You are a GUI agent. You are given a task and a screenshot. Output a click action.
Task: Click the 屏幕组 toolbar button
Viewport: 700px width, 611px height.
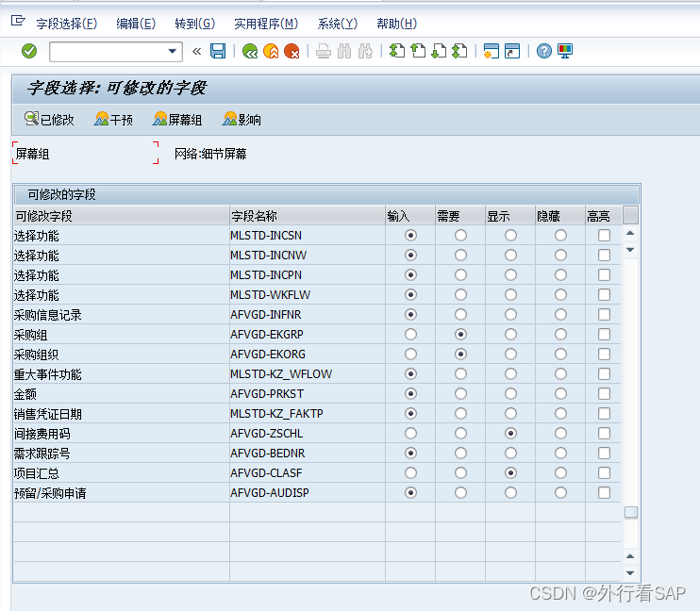pyautogui.click(x=177, y=119)
